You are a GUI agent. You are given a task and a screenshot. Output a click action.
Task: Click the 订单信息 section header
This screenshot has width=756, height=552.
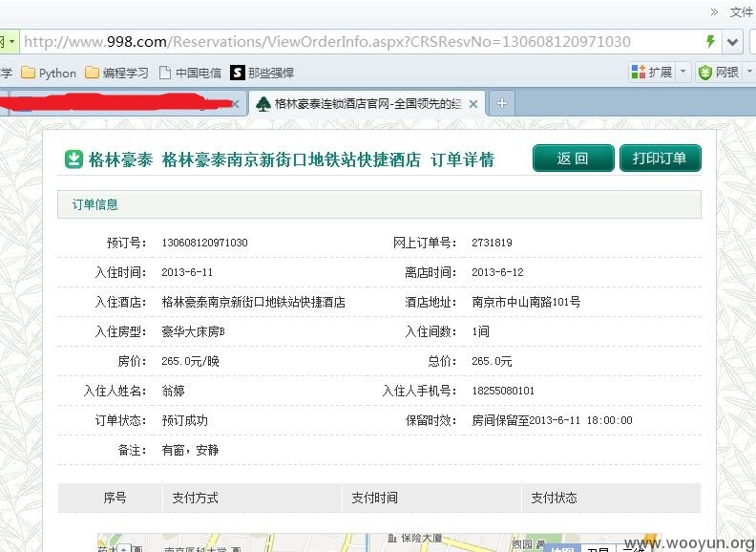click(x=379, y=204)
